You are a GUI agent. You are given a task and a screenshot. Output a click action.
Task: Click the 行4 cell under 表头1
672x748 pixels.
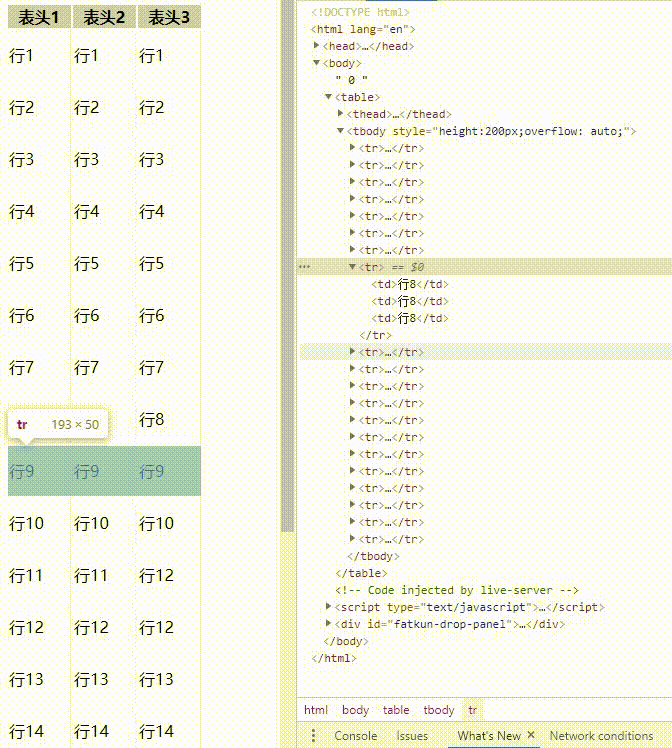coord(21,212)
